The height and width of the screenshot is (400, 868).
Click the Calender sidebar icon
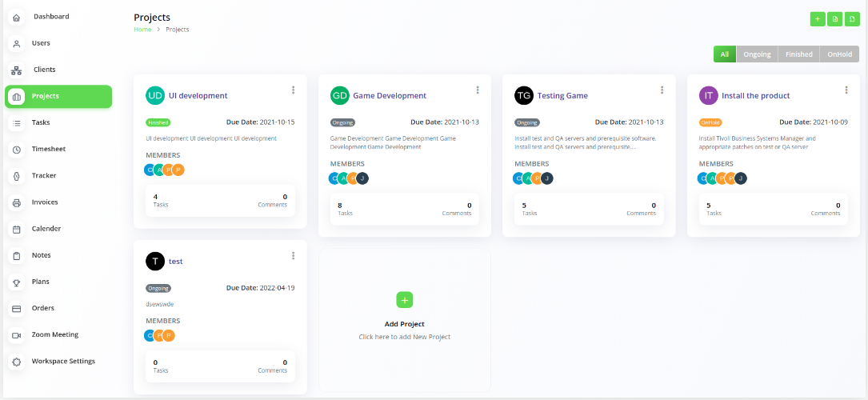(17, 229)
